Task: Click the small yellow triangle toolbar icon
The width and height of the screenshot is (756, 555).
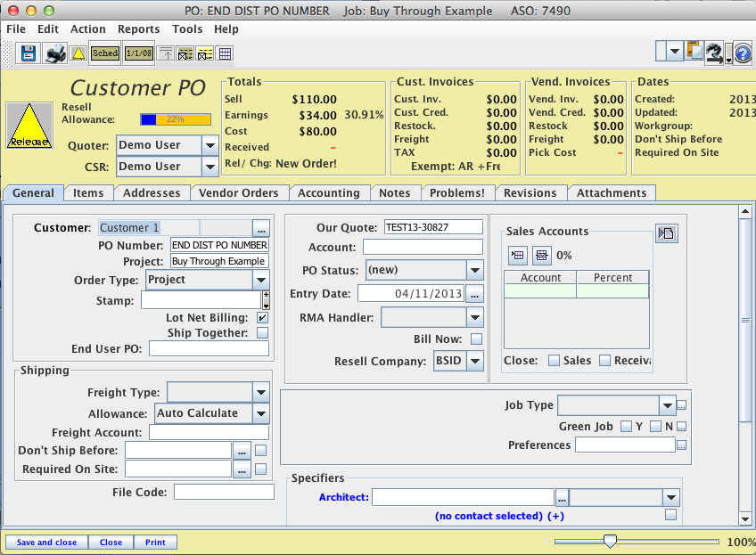Action: tap(78, 53)
